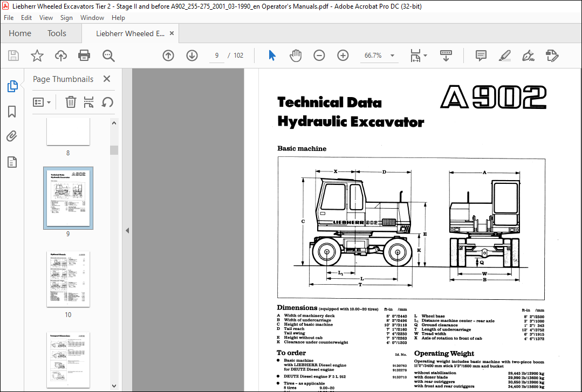Click the 'Hydraulic Excavator' title text
This screenshot has width=582, height=392.
click(x=351, y=122)
